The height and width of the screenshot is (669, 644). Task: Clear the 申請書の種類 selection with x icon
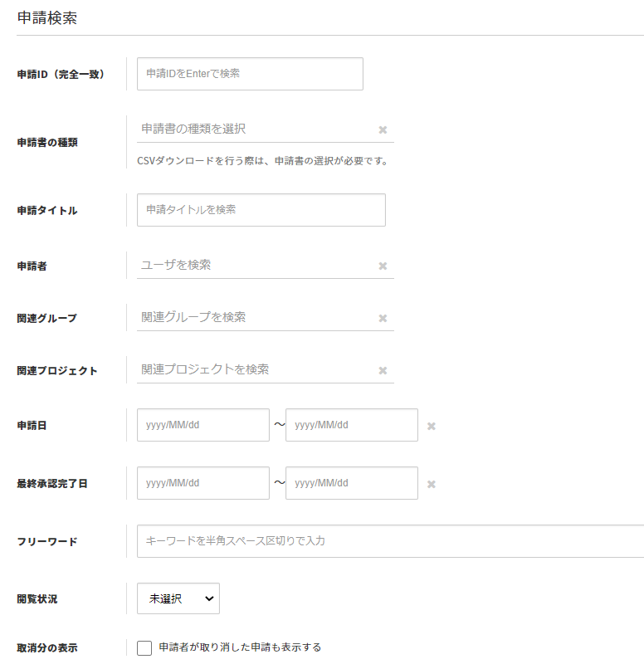[383, 130]
